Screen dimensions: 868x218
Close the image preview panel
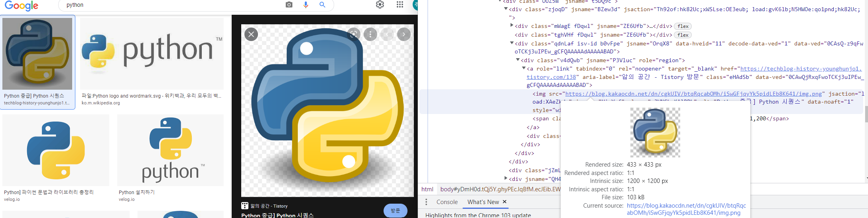[x=251, y=34]
